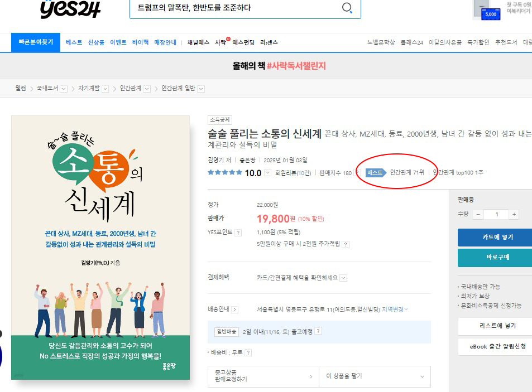Click the 바로구매 button
Image resolution: width=532 pixels, height=392 pixels.
click(495, 258)
